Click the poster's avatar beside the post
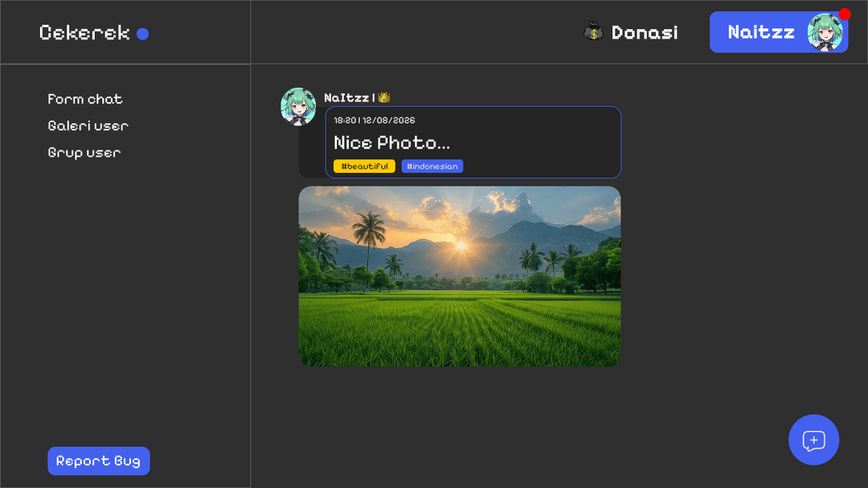The image size is (868, 488). [x=298, y=106]
